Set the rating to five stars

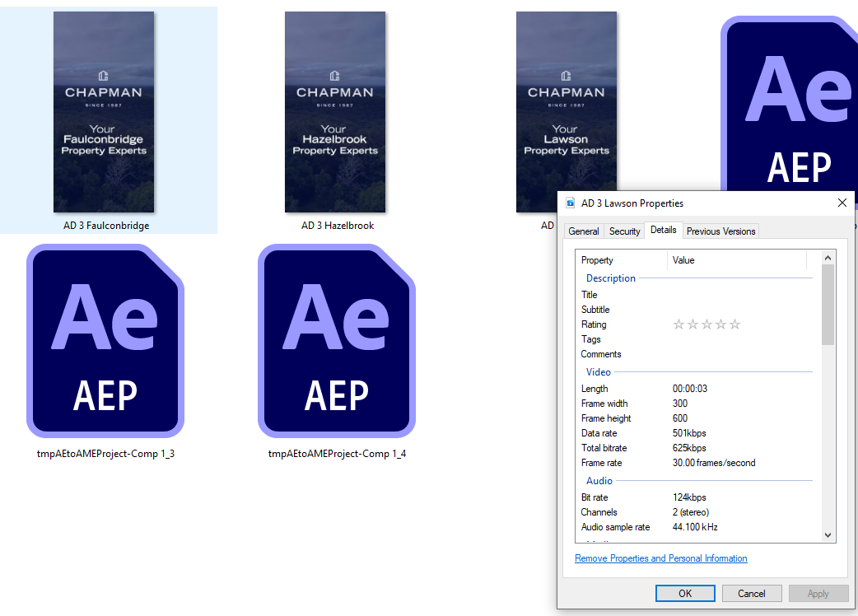click(734, 324)
